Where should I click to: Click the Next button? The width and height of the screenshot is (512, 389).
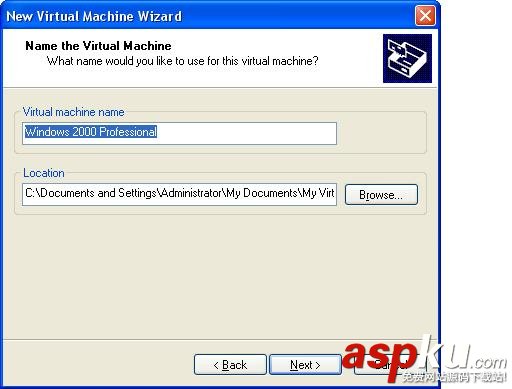click(x=305, y=365)
